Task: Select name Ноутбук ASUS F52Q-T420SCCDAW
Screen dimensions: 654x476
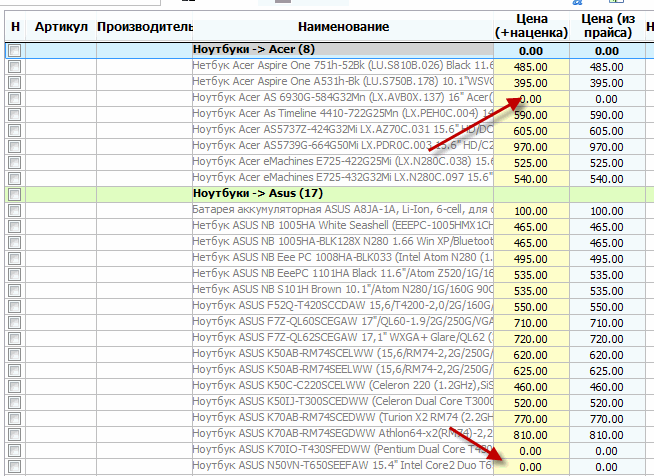Action: click(279, 305)
